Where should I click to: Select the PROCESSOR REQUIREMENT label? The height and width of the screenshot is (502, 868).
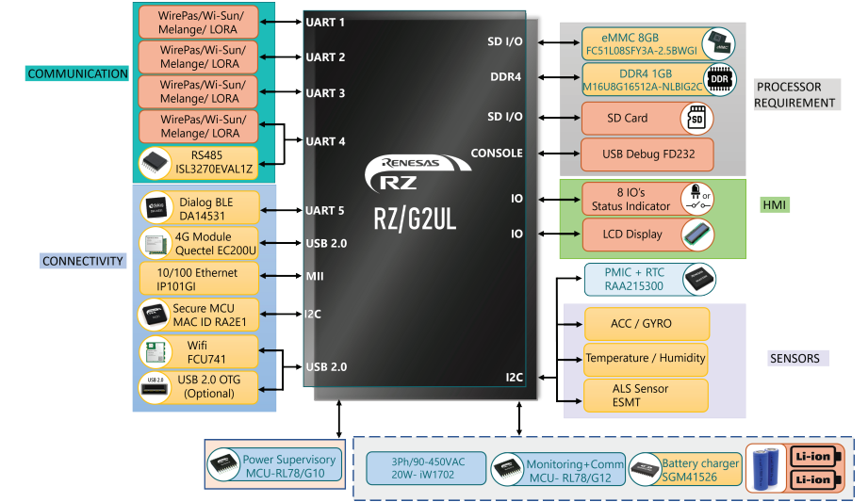796,94
